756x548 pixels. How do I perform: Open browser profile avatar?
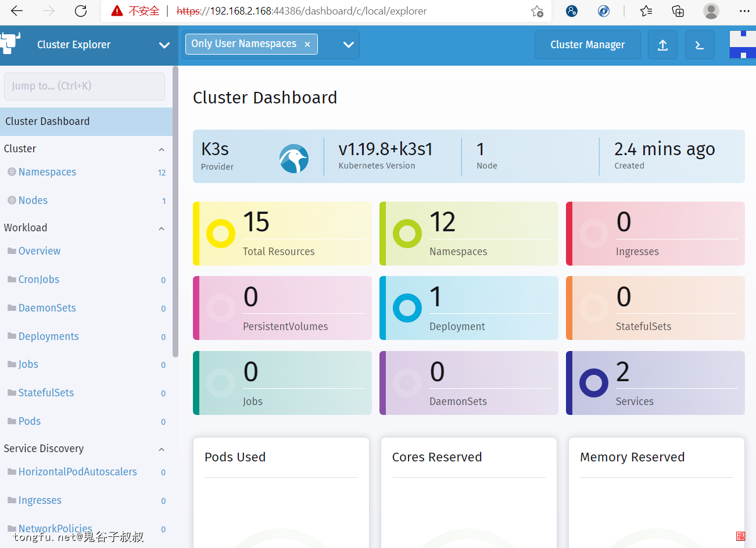tap(711, 11)
